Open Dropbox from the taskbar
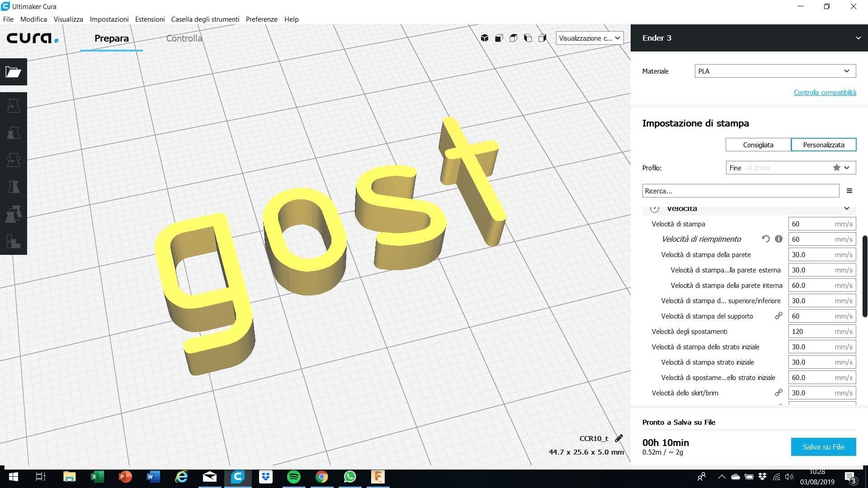The height and width of the screenshot is (488, 868). click(x=266, y=477)
